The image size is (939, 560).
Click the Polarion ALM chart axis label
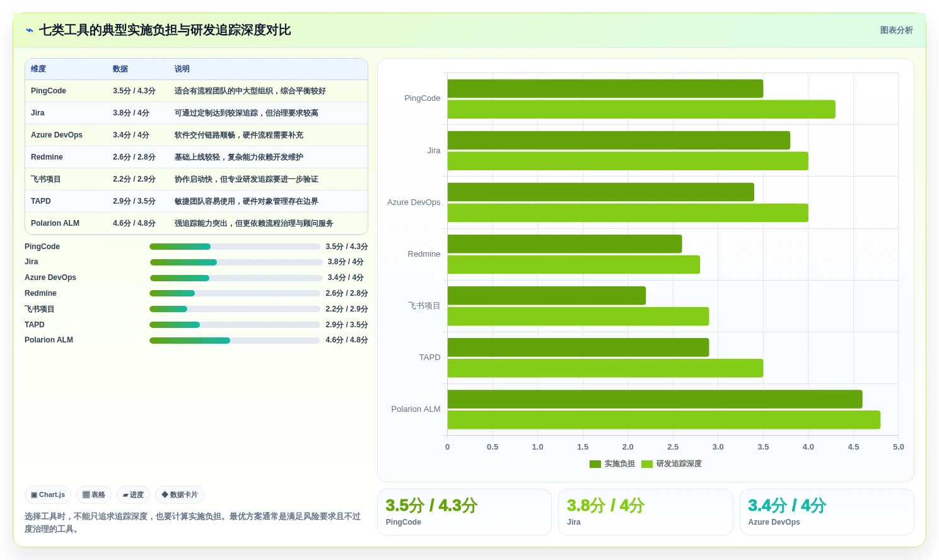[x=416, y=409]
